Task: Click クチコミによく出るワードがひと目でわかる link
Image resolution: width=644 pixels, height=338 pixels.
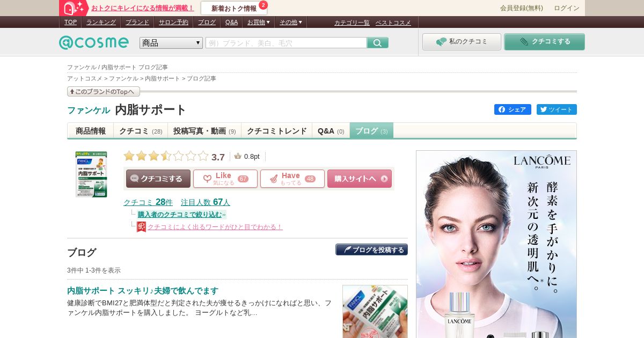Action: click(215, 227)
